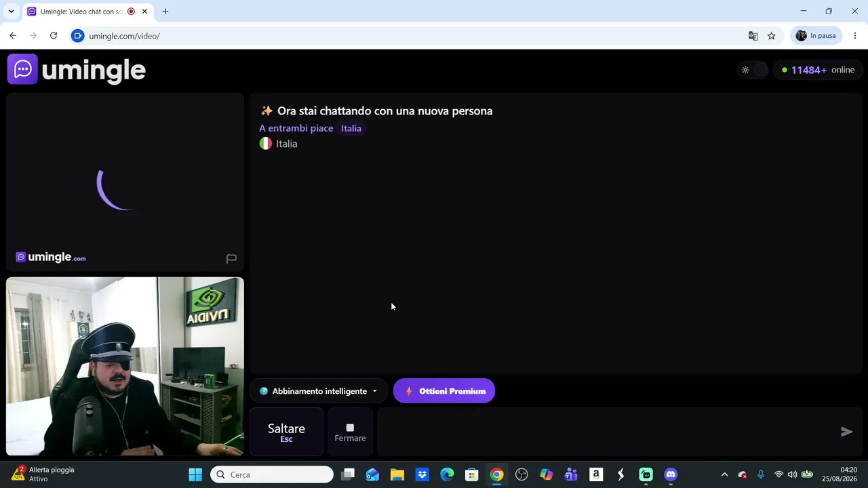The image size is (868, 488).
Task: Click the battery tray icon
Action: [807, 474]
